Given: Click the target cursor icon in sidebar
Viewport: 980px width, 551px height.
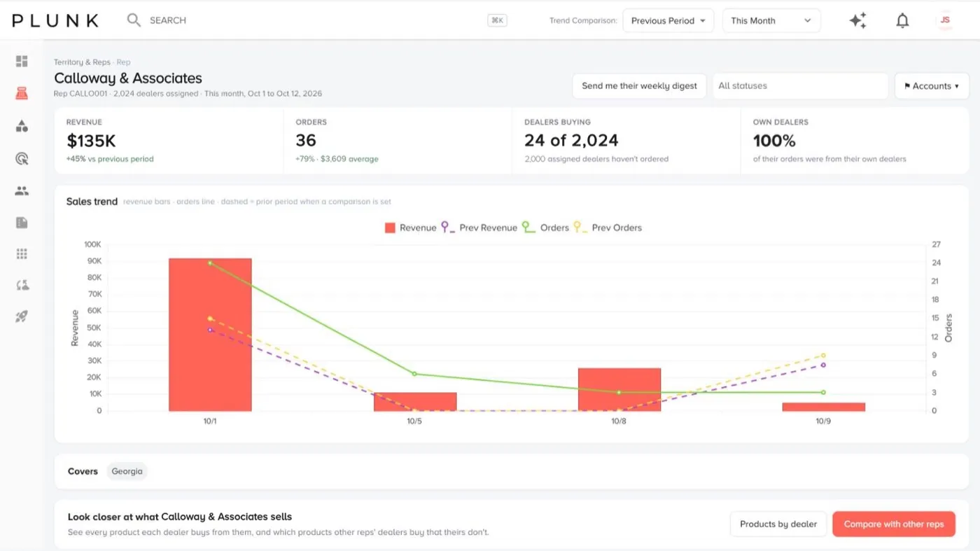Looking at the screenshot, I should click(22, 158).
